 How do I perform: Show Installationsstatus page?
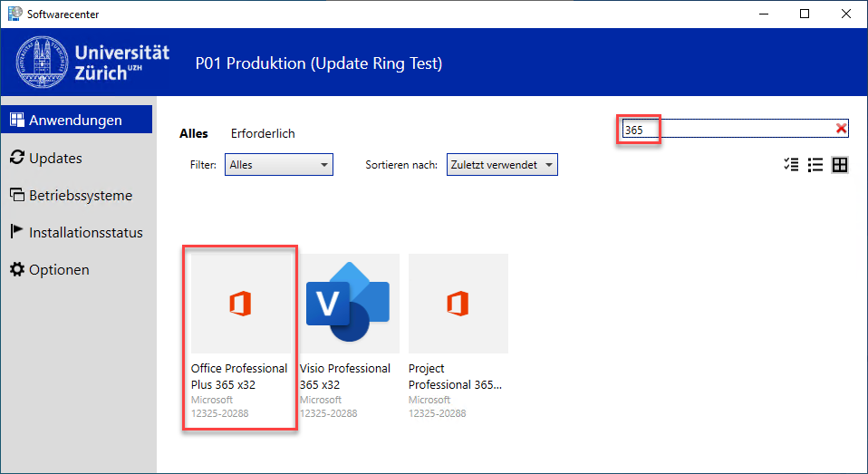tap(85, 232)
